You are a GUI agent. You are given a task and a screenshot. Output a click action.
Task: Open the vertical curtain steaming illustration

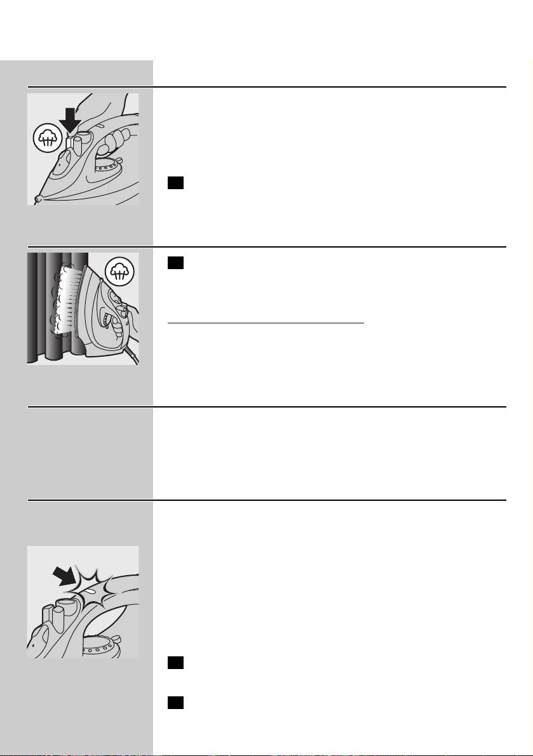(x=83, y=308)
